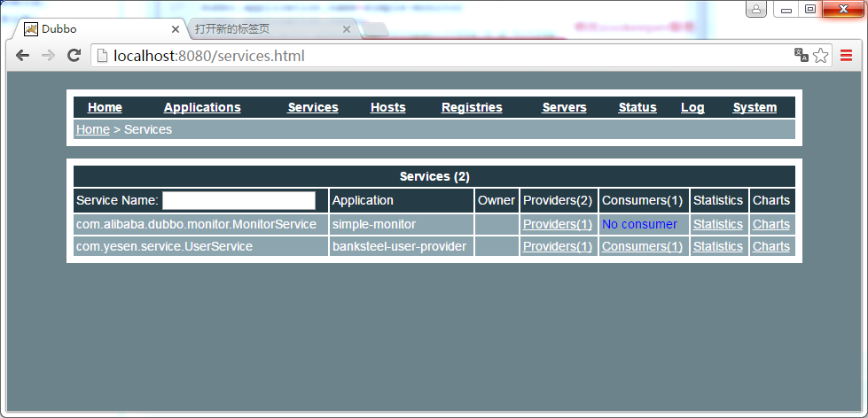Select com.yesen.service.UserService cell
The width and height of the screenshot is (868, 418).
201,246
